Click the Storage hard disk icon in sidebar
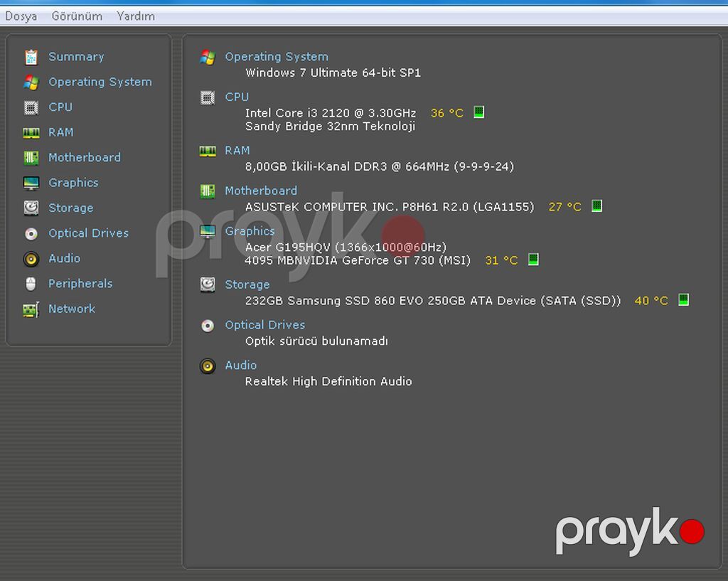This screenshot has height=581, width=728. 31,208
